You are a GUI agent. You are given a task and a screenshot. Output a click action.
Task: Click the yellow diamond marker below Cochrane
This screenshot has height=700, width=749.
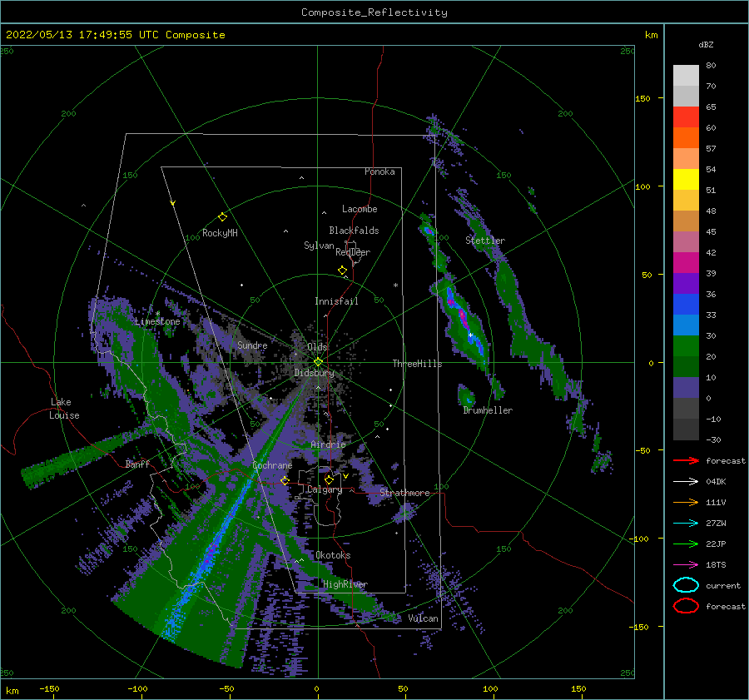tap(285, 480)
